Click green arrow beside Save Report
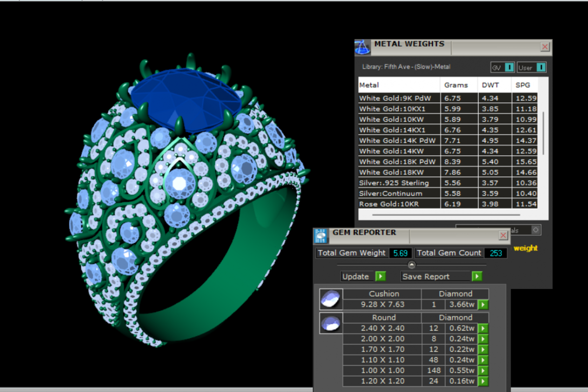 tap(477, 276)
